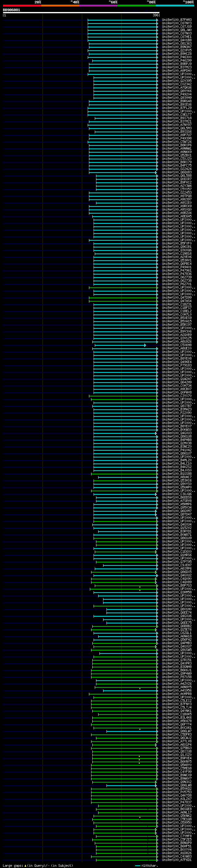Click the red ~20% identity legend segment
The width and height of the screenshot is (197, 868).
[x=22, y=6]
